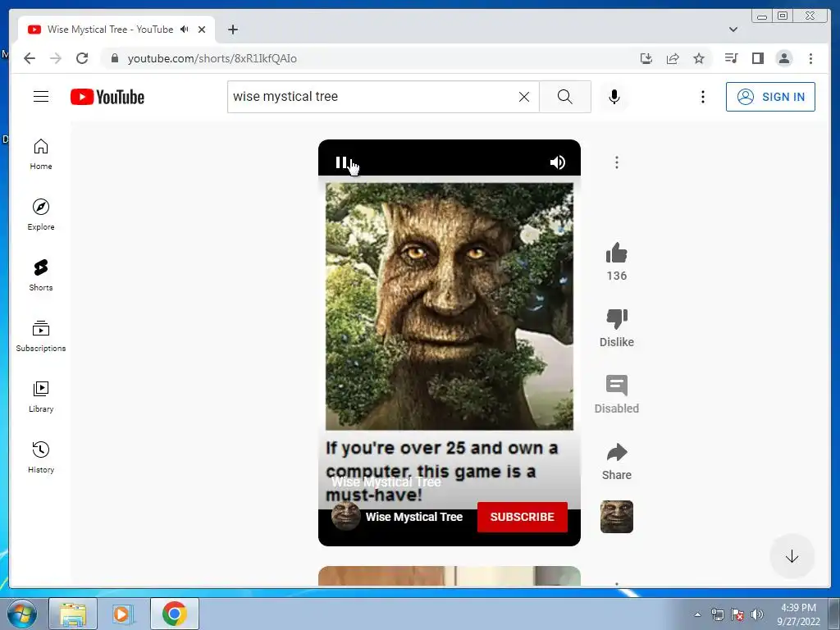The image size is (840, 630).
Task: Open Subscriptions in the sidebar
Action: click(41, 336)
